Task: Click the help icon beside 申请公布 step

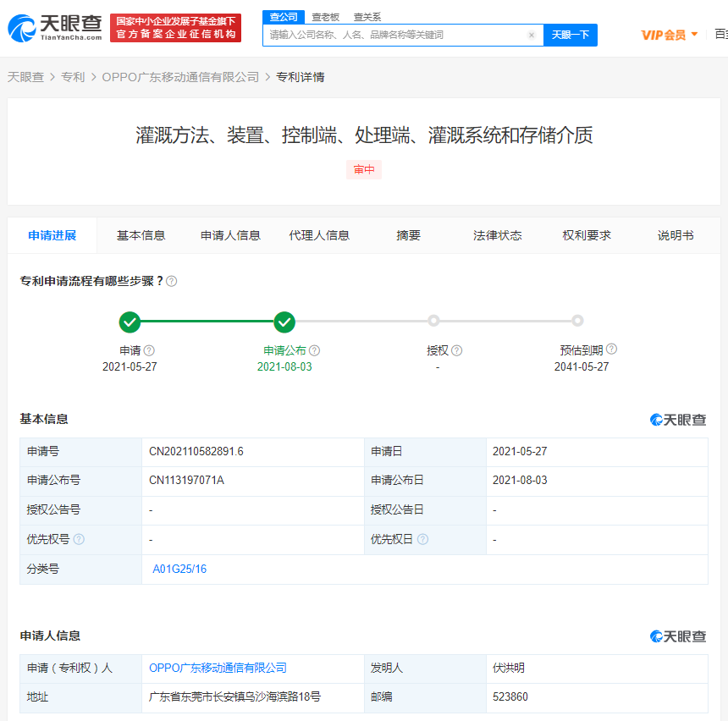Action: [315, 350]
